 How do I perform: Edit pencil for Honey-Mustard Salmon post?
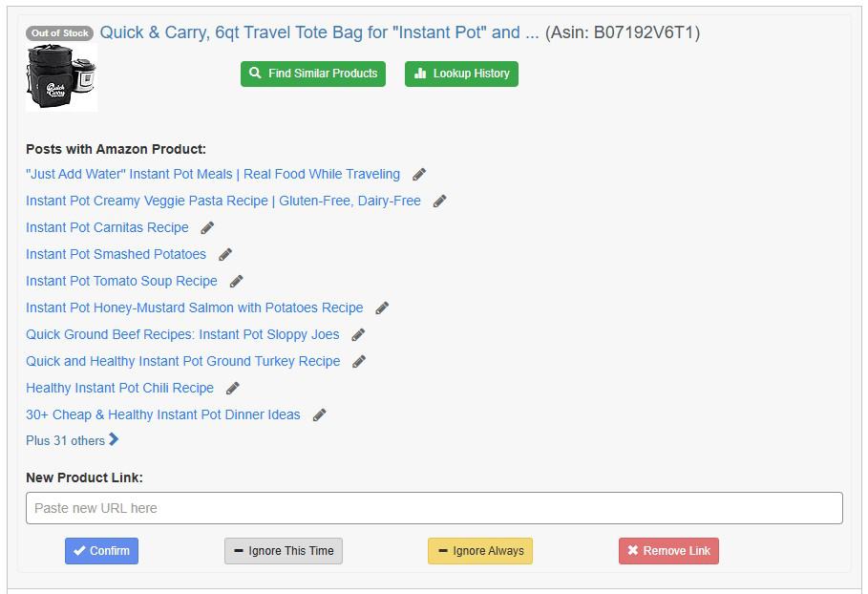(382, 308)
